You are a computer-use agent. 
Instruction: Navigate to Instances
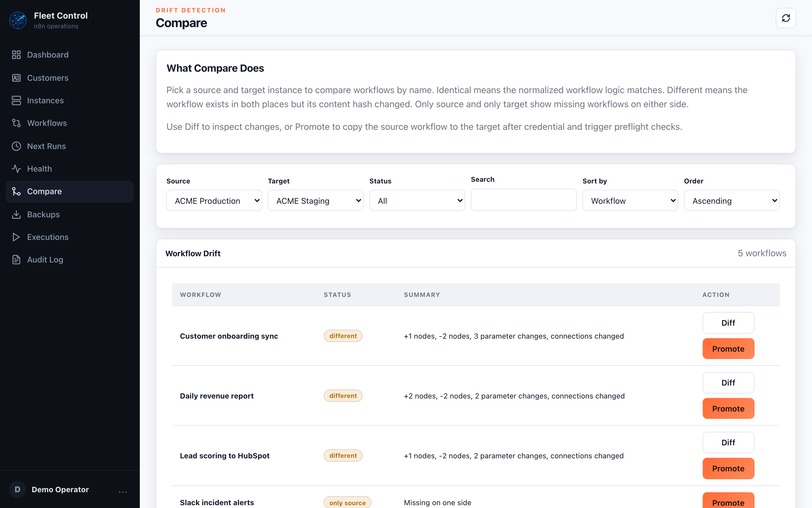pyautogui.click(x=69, y=100)
